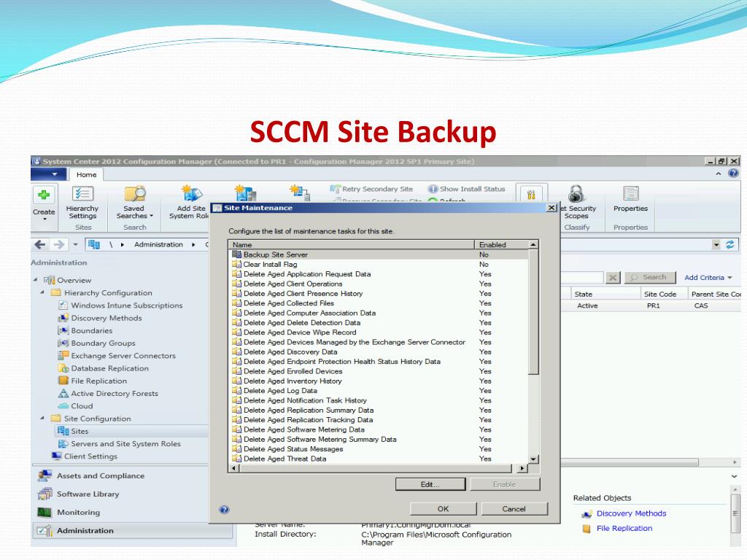Image resolution: width=747 pixels, height=560 pixels.
Task: Open the address bar dropdown
Action: [716, 245]
